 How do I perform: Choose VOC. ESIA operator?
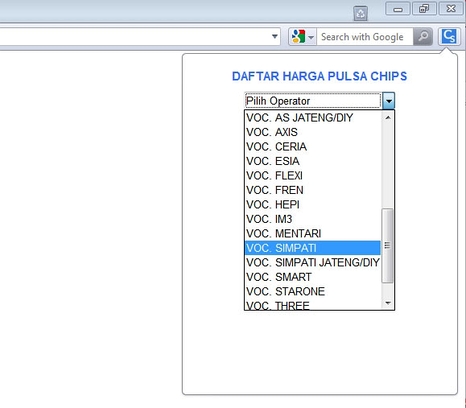pos(313,161)
